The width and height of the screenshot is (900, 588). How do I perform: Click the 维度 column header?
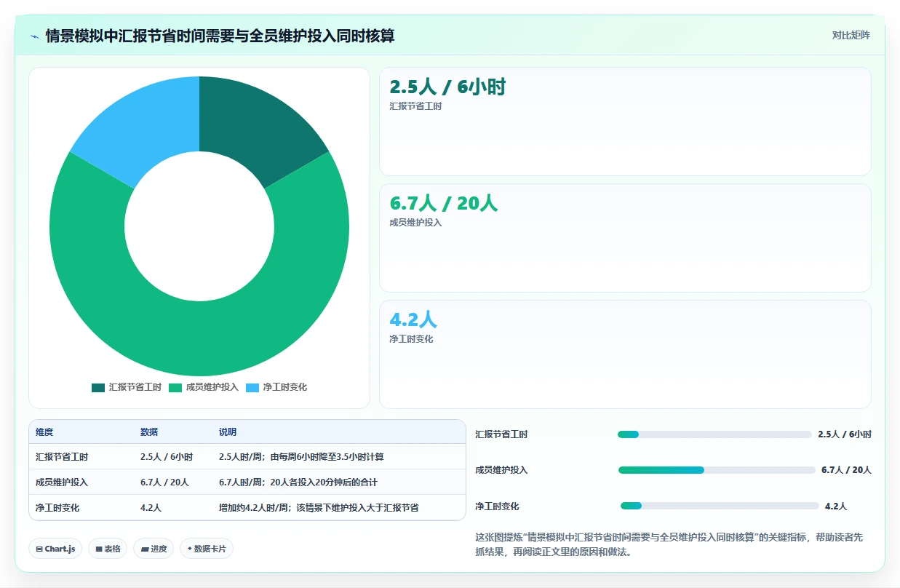44,432
